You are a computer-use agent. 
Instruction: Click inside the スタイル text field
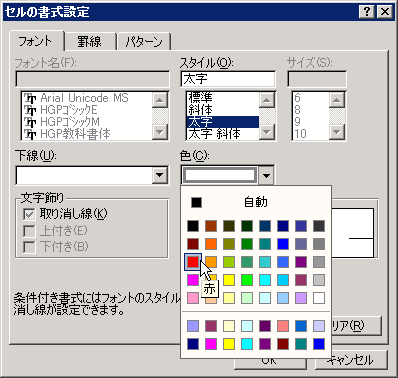click(x=228, y=79)
